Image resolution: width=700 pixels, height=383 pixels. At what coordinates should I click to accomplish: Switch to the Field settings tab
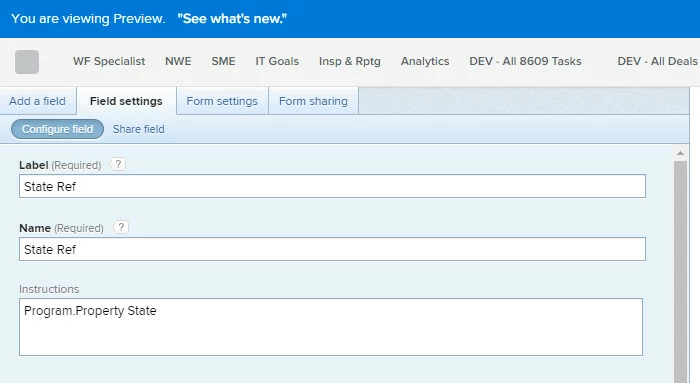[126, 101]
